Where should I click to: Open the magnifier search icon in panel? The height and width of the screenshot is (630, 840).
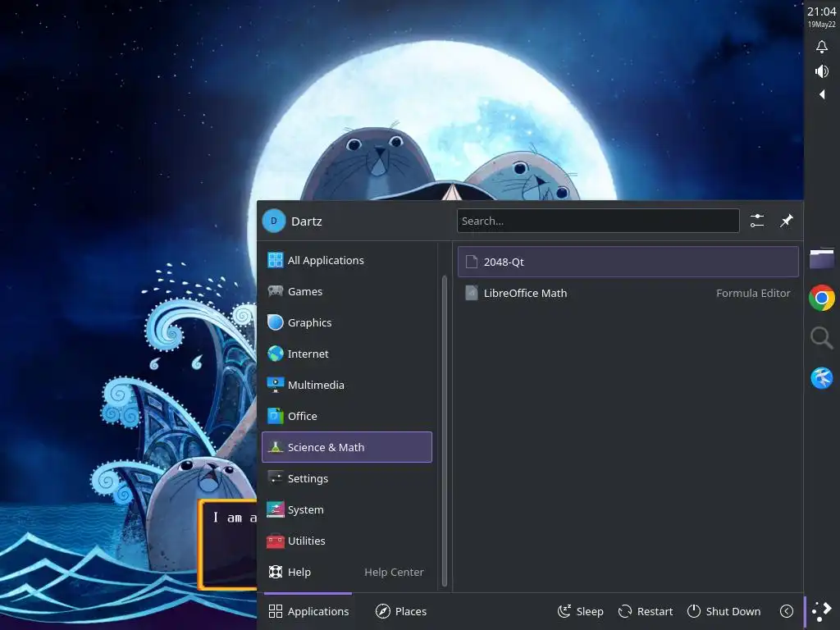point(822,338)
